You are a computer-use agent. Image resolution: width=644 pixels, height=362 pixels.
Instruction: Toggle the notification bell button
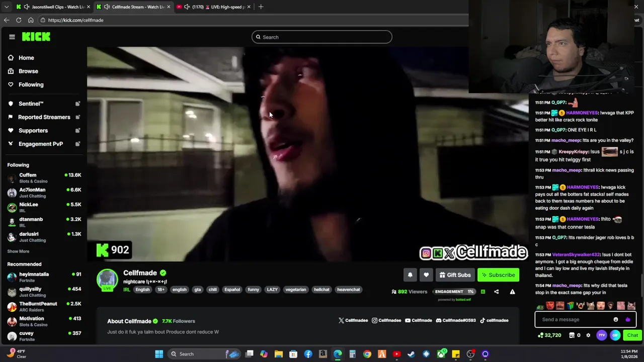[x=410, y=275]
